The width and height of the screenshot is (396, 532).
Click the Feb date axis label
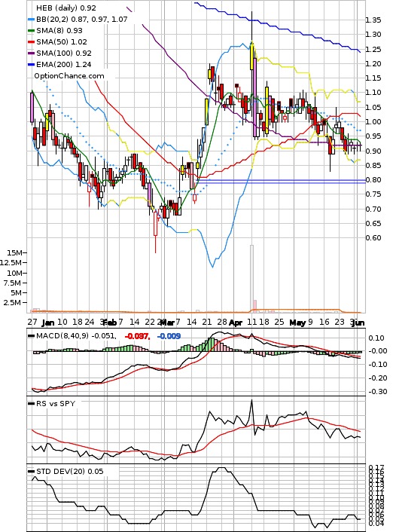(x=110, y=323)
